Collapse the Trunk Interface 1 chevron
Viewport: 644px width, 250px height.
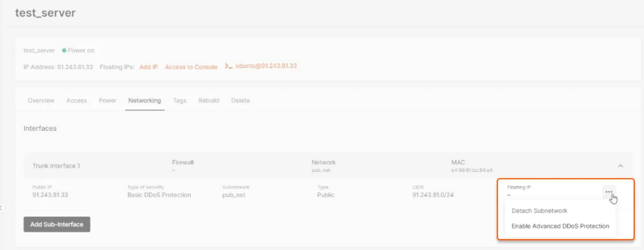tap(620, 166)
